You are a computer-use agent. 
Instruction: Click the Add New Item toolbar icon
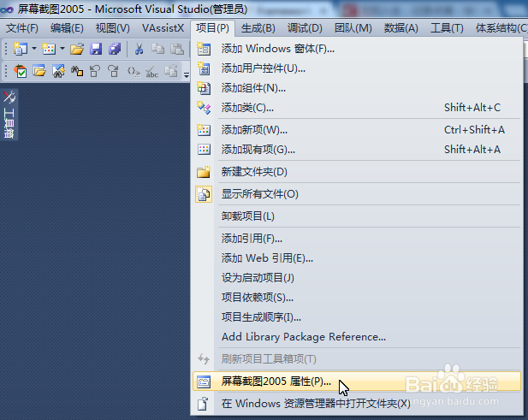49,49
